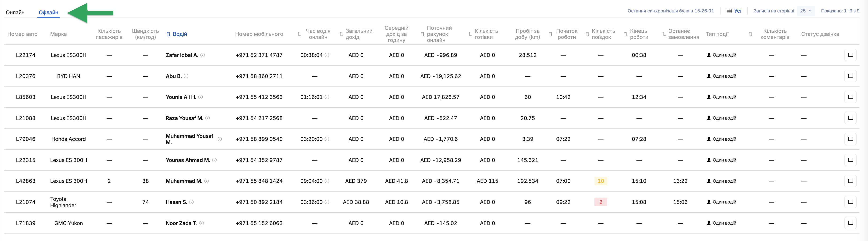Click Один водій event type for L22174
The image size is (868, 241).
(x=721, y=55)
